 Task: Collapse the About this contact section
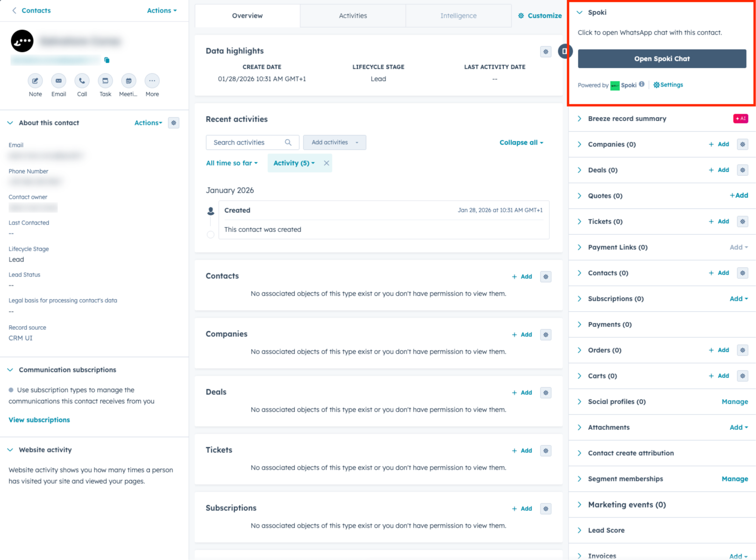tap(10, 123)
